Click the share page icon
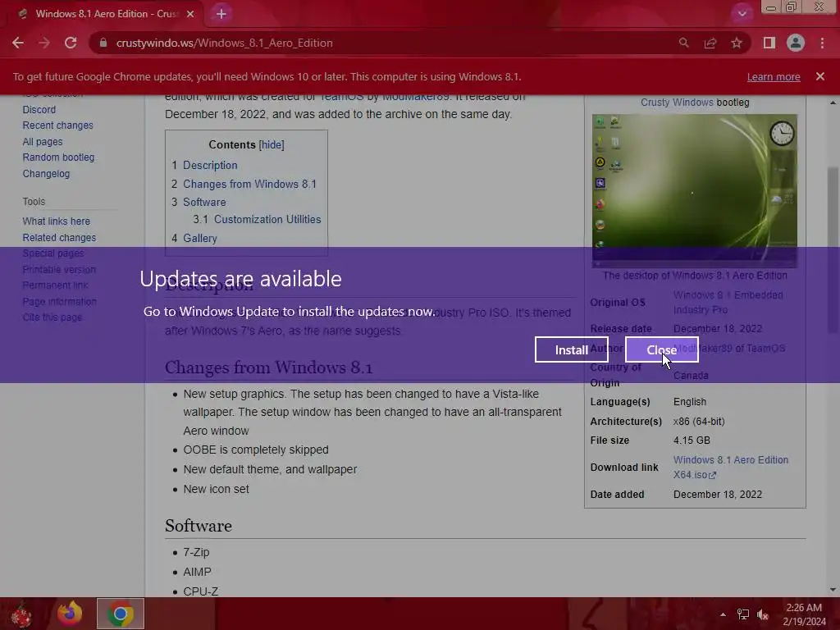 [710, 43]
